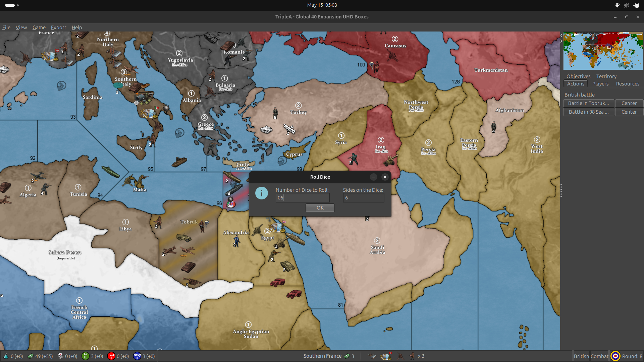Close the Roll Dice dialog
Viewport: 644px width, 362px height.
pos(385,177)
